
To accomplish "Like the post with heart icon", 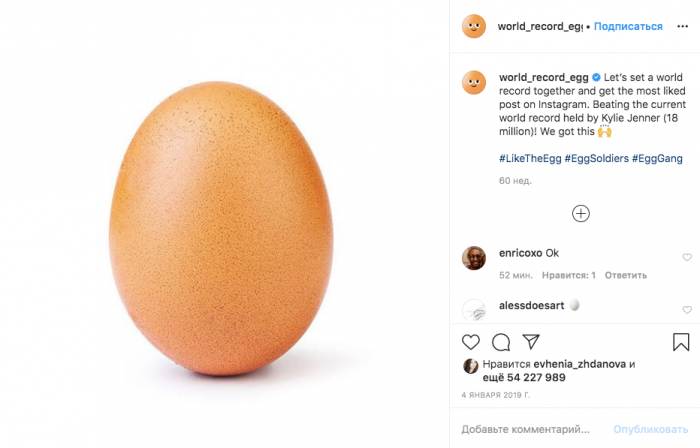I will [471, 342].
